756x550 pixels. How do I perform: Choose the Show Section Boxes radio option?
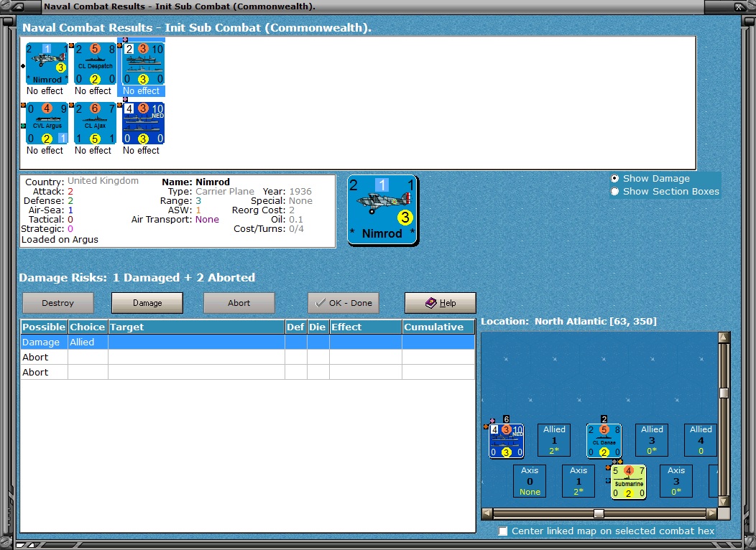[x=614, y=192]
